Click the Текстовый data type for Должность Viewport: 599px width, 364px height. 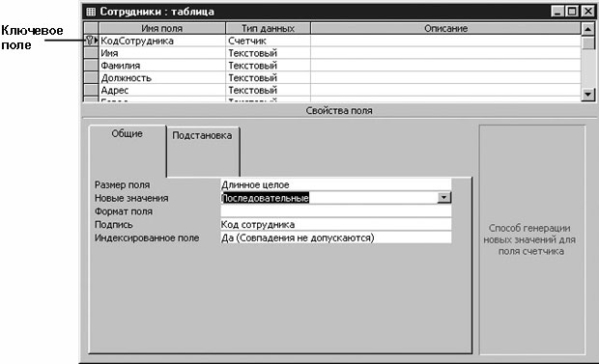click(268, 78)
